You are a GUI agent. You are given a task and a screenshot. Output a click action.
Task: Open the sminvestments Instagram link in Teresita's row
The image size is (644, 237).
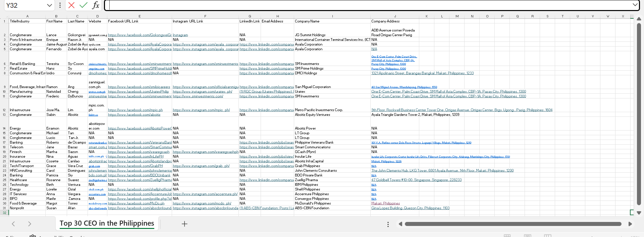click(x=205, y=64)
